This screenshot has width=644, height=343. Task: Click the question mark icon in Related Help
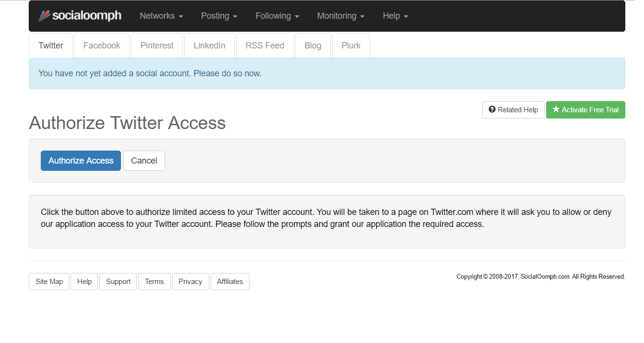492,109
